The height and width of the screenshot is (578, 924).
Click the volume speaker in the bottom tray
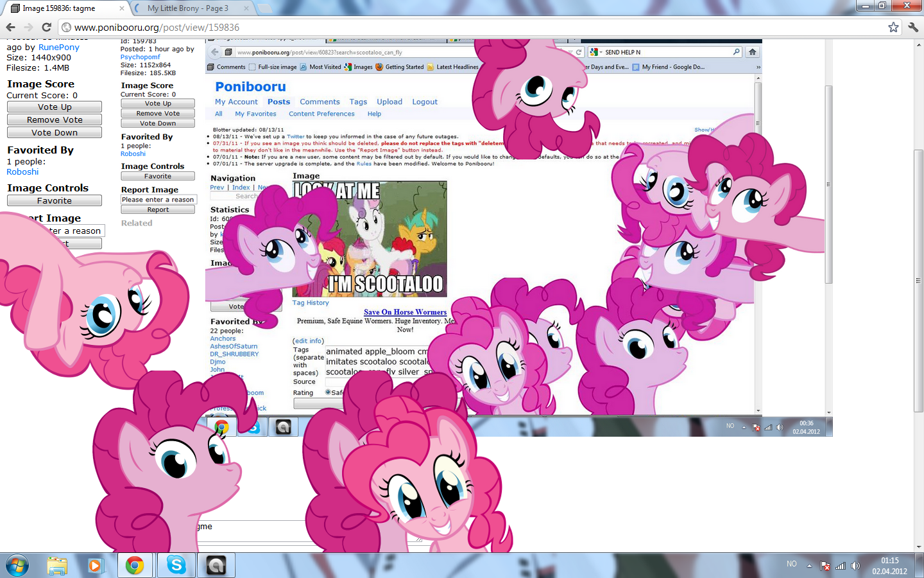point(855,566)
